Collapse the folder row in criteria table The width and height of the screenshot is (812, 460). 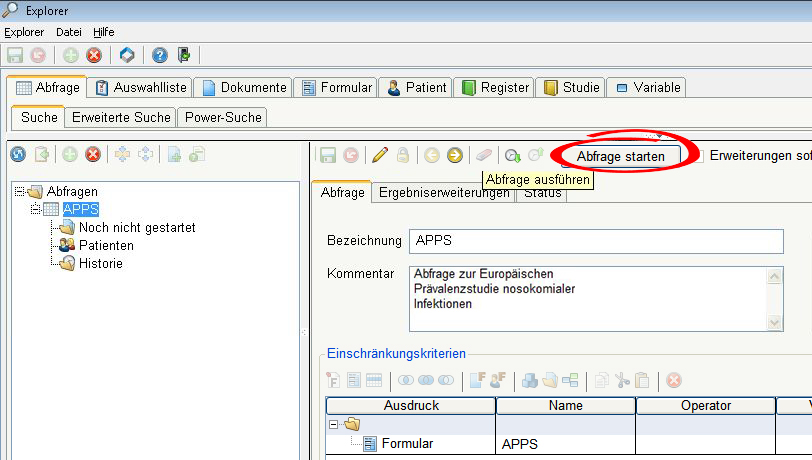tap(334, 425)
